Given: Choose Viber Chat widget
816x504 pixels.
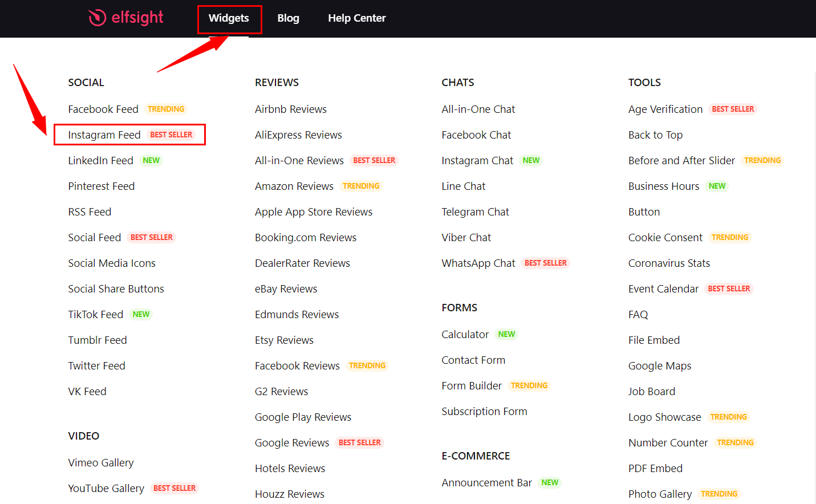Looking at the screenshot, I should 466,237.
